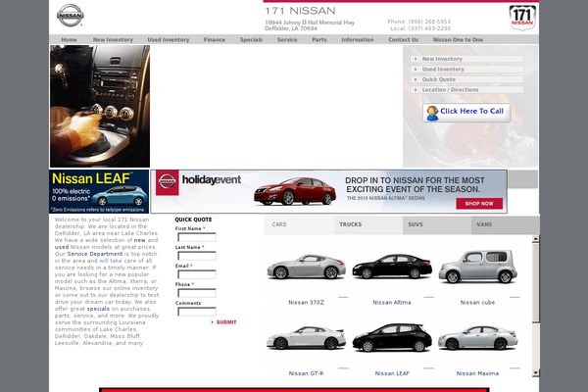This screenshot has width=588, height=392.
Task: Focus the Phone input field
Action: coord(197,293)
